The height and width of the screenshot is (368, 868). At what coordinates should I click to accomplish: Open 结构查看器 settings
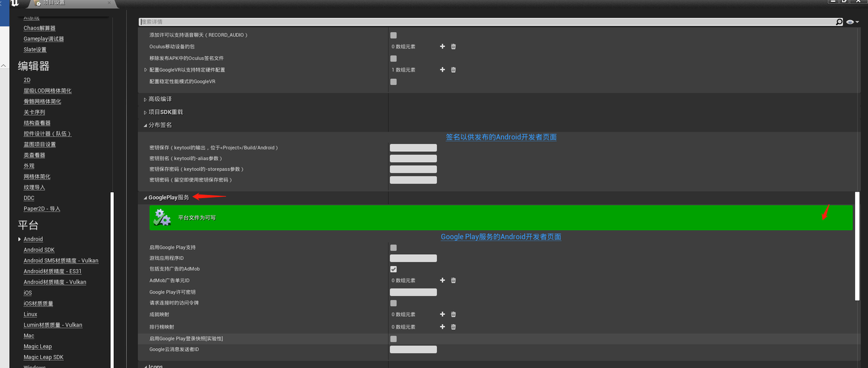coord(37,123)
